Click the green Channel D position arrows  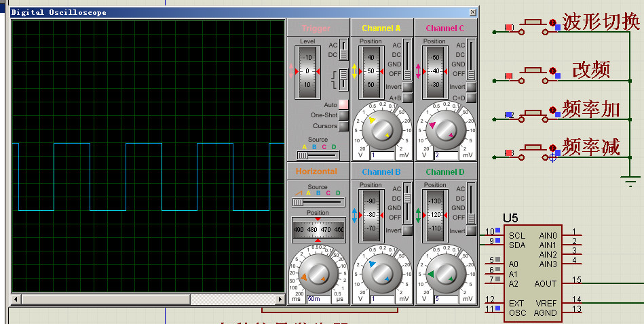click(418, 215)
